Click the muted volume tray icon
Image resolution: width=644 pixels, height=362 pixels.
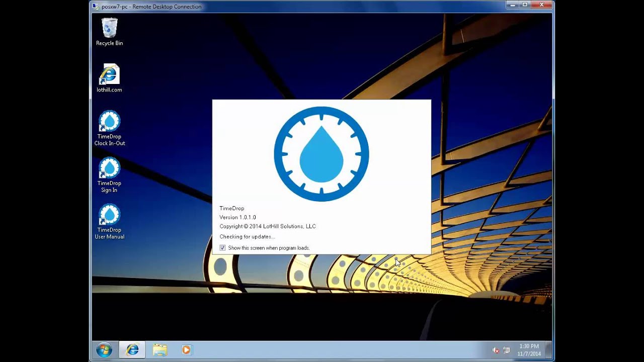(496, 350)
